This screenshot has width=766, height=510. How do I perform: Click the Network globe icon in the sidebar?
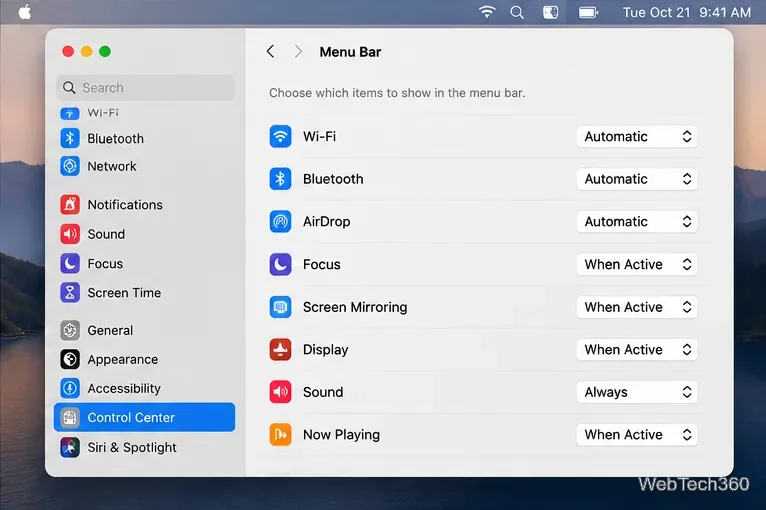70,166
